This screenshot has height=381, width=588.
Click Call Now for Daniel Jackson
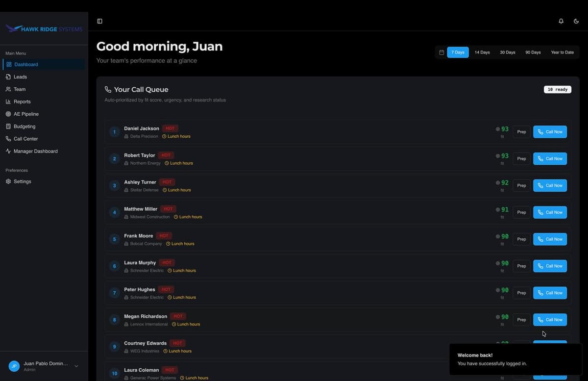550,131
